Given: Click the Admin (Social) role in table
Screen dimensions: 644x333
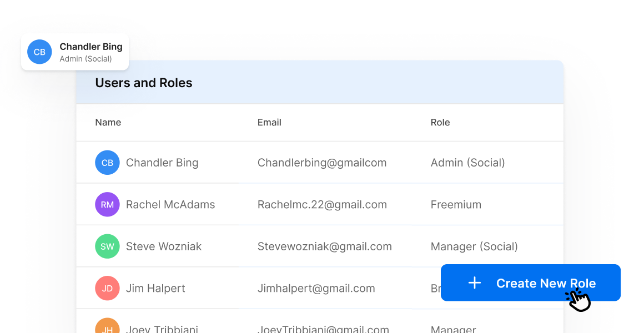Looking at the screenshot, I should (468, 163).
